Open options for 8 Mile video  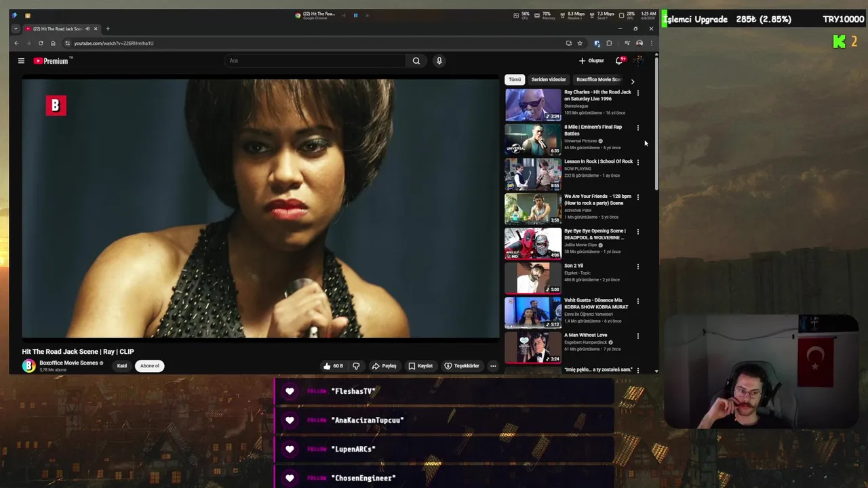637,127
